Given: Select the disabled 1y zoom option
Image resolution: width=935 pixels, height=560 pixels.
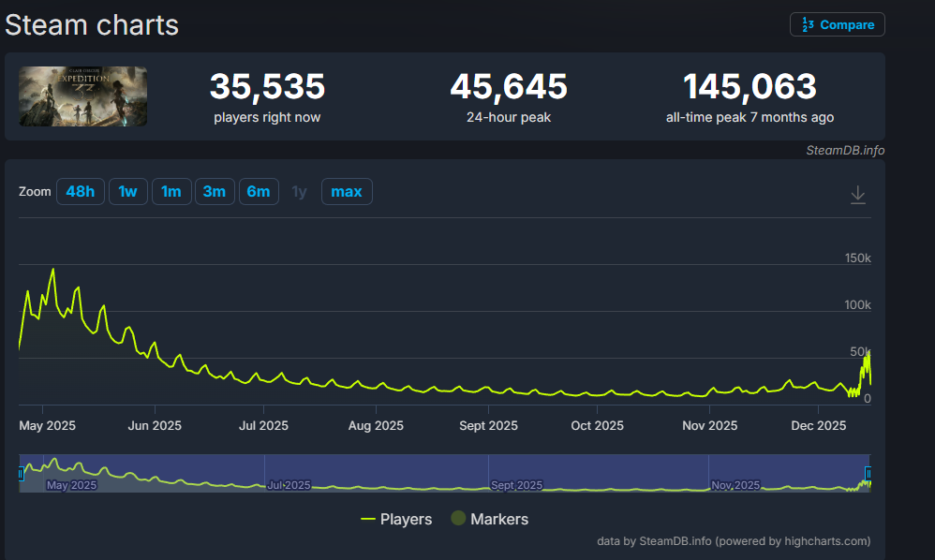Looking at the screenshot, I should click(x=300, y=191).
